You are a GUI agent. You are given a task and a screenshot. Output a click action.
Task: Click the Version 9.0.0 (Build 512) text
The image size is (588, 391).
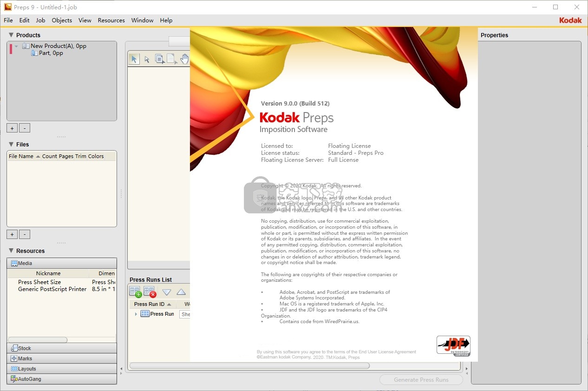[x=295, y=103]
